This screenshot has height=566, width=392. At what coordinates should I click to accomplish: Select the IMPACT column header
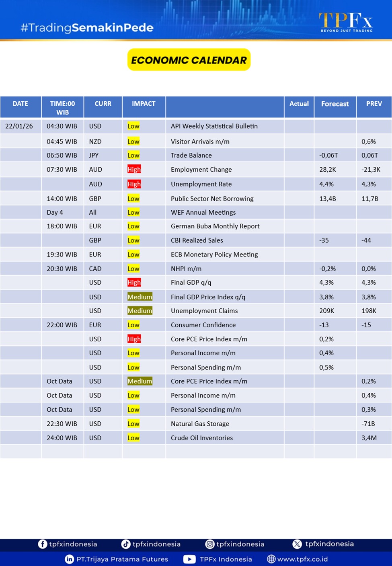click(144, 104)
